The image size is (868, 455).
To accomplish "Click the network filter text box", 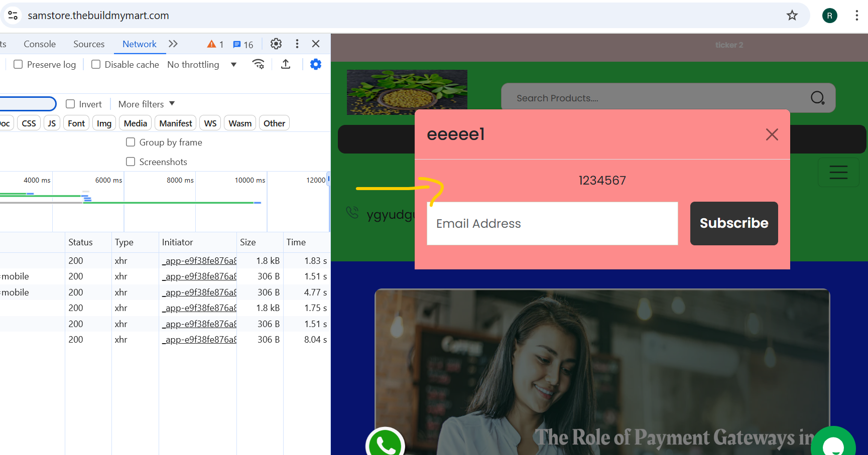I will point(28,104).
